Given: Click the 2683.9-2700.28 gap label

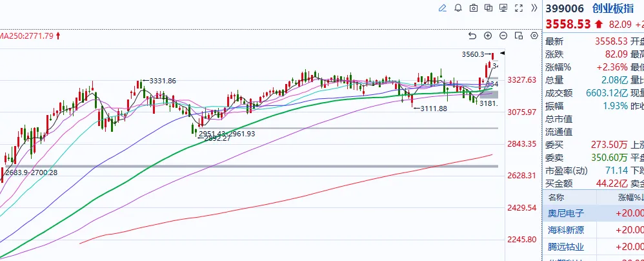Looking at the screenshot, I should click(31, 172).
